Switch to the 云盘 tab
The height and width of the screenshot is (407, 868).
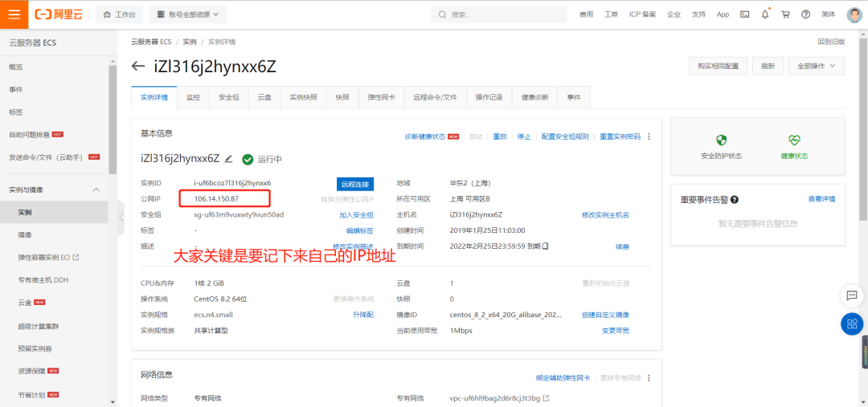264,97
